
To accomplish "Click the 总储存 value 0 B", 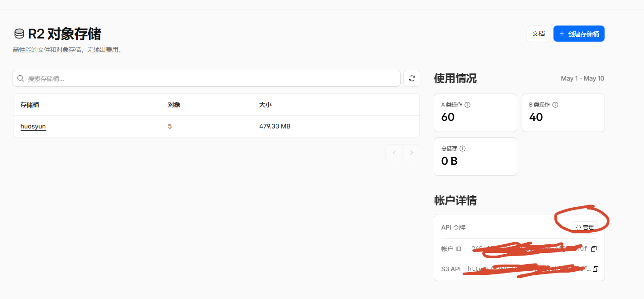I will click(450, 161).
